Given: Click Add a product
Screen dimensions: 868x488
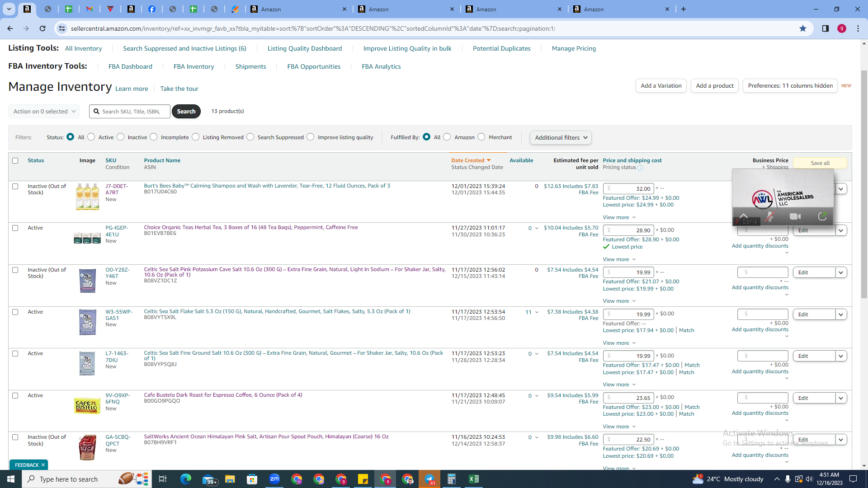Looking at the screenshot, I should pos(715,86).
